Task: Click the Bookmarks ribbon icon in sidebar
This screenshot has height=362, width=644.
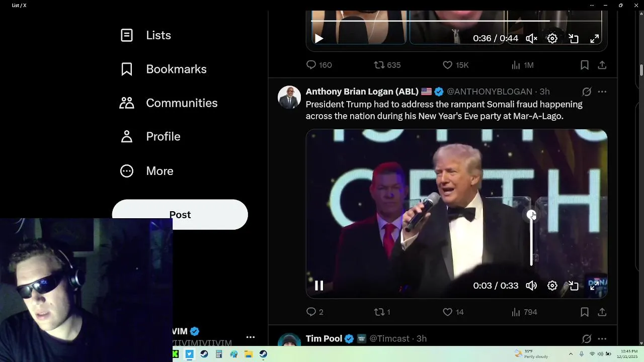Action: pos(127,69)
